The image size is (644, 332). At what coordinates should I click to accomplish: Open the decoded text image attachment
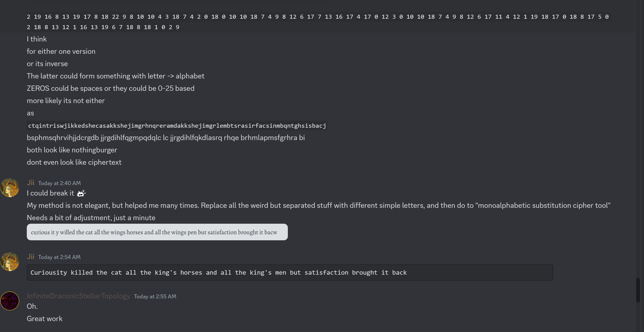pyautogui.click(x=157, y=232)
